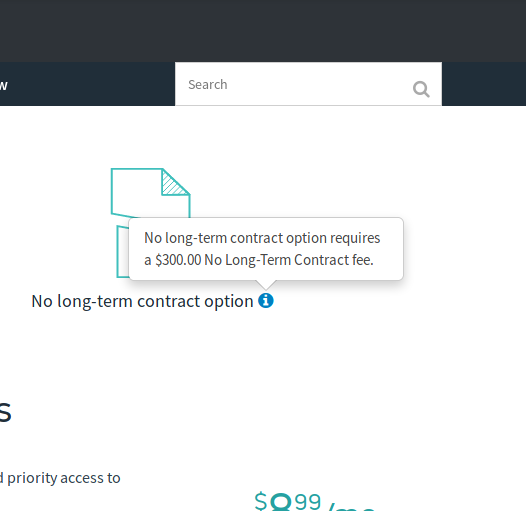
Task: Click the lower teal page behind the tooltip
Action: click(123, 251)
